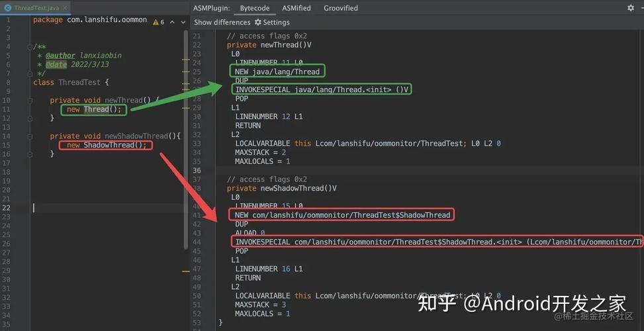Collapse newThread method fold at line 10

point(30,100)
